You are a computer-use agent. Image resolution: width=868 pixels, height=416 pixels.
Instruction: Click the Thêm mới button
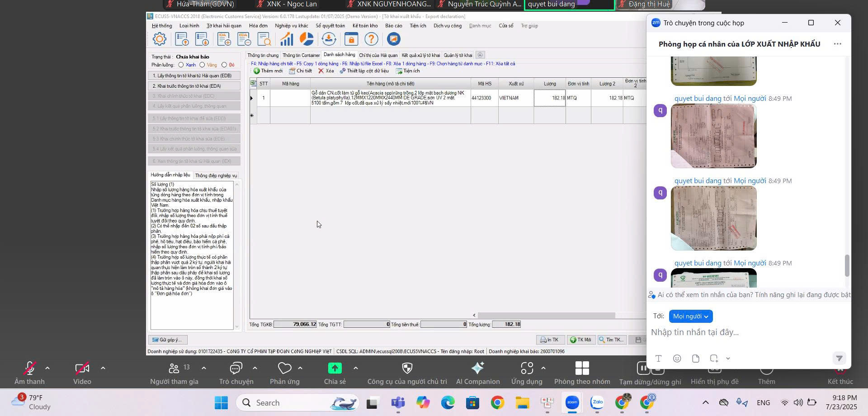tap(268, 71)
